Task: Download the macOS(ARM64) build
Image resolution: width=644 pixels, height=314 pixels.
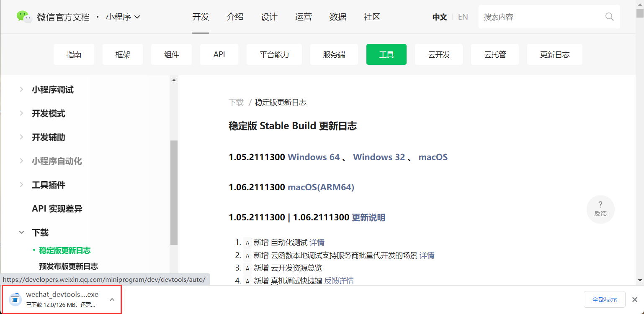Action: point(321,187)
